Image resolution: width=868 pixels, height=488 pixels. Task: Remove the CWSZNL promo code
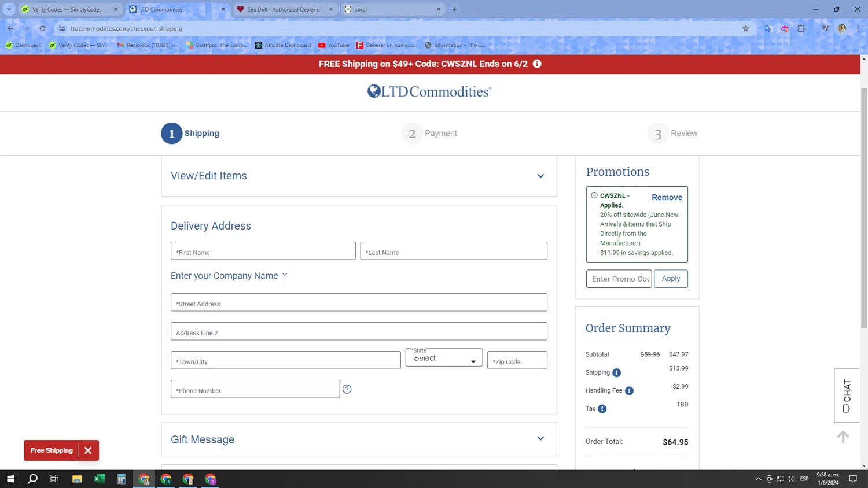tap(667, 197)
